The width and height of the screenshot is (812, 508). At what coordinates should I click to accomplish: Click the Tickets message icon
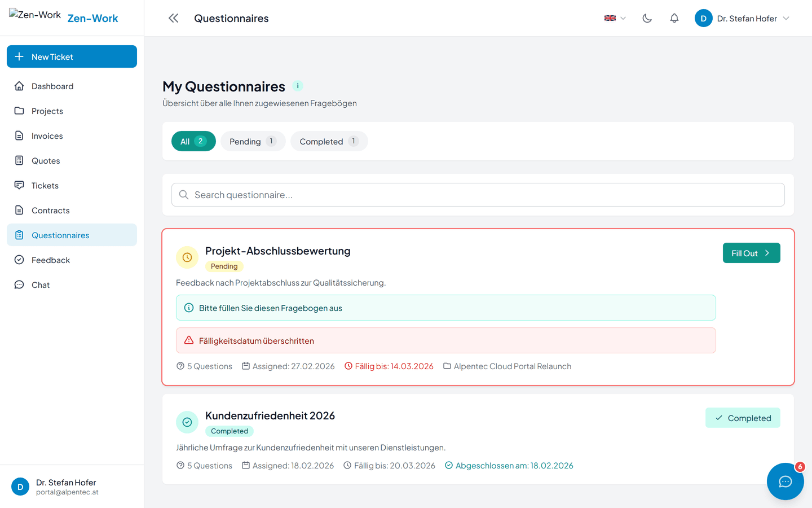pos(19,185)
